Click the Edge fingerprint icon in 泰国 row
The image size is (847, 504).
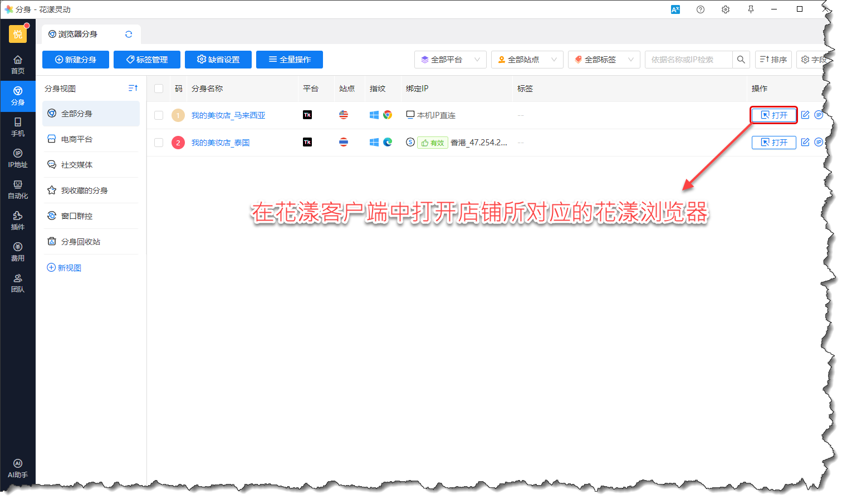click(x=388, y=142)
